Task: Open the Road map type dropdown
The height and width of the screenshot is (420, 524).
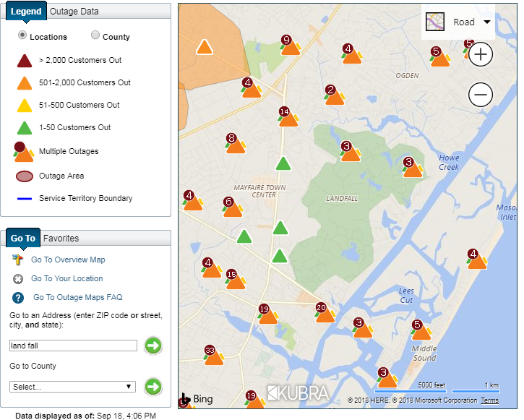Action: click(458, 22)
